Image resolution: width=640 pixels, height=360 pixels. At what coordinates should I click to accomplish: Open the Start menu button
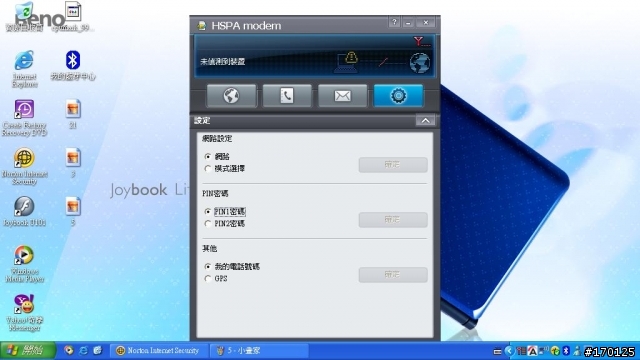(28, 351)
